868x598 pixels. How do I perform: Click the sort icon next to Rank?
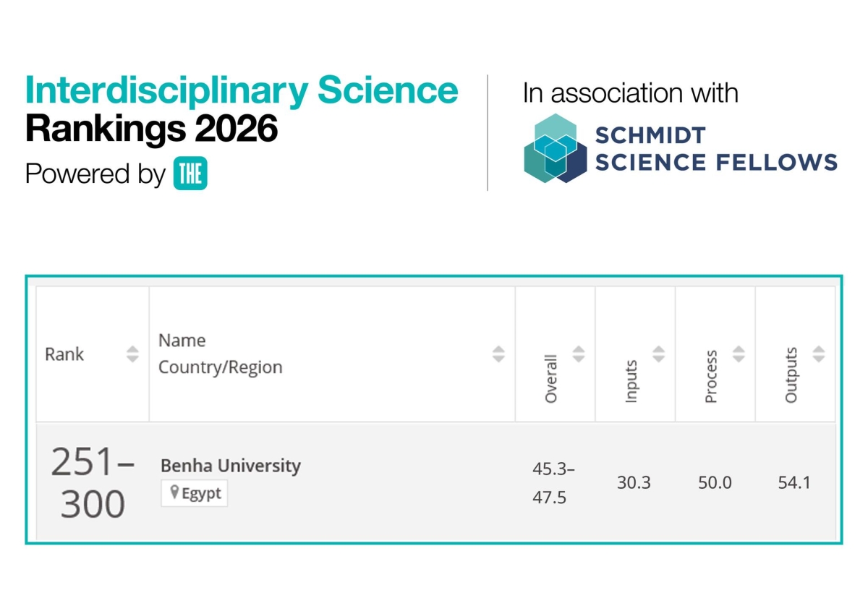pyautogui.click(x=132, y=354)
